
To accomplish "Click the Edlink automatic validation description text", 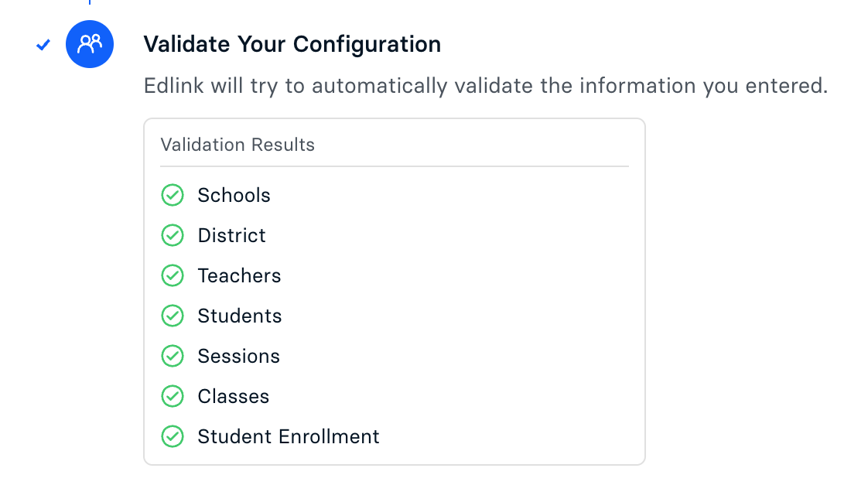I will point(486,85).
